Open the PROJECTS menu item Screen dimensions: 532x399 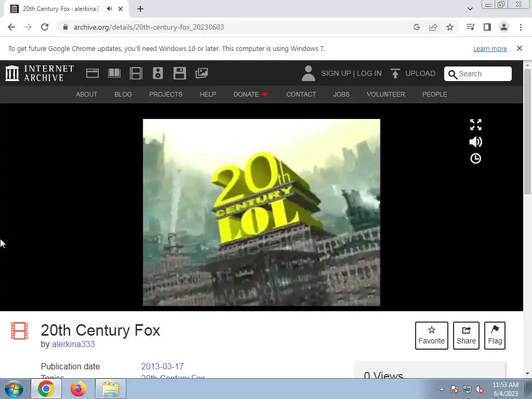pos(166,95)
